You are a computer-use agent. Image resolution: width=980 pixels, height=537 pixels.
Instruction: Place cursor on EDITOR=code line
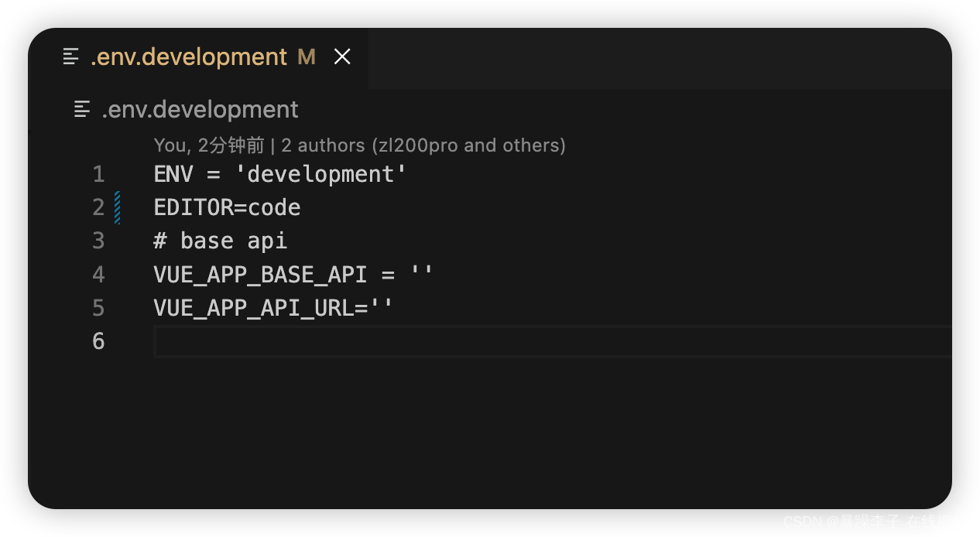(x=227, y=207)
